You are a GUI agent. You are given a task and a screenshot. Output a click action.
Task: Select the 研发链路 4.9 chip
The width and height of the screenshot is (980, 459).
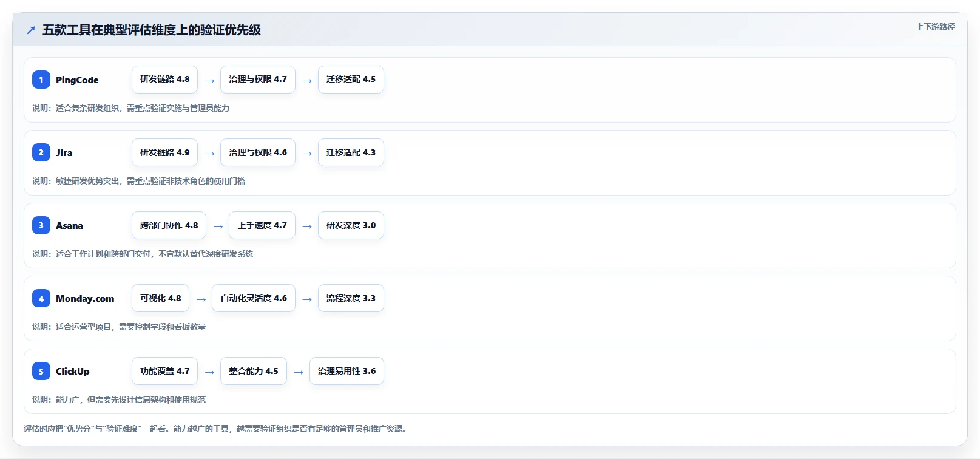click(164, 152)
